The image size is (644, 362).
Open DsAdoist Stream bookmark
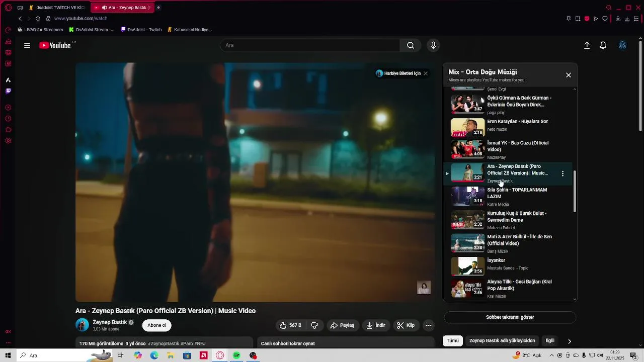click(92, 30)
